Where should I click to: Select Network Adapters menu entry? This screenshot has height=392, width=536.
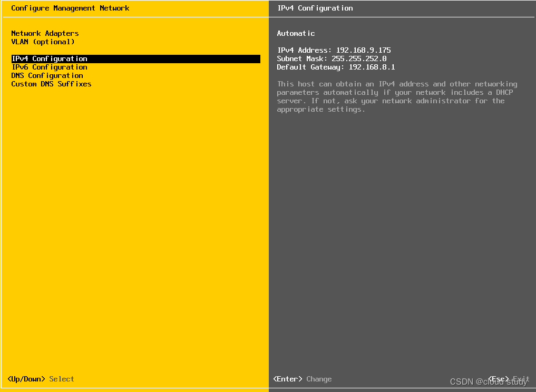(x=45, y=34)
